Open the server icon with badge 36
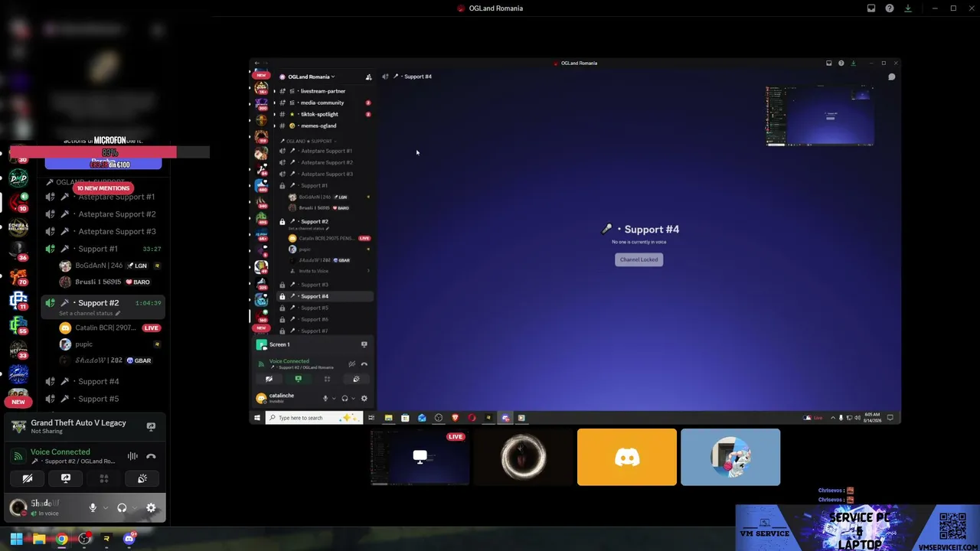 coord(18,252)
